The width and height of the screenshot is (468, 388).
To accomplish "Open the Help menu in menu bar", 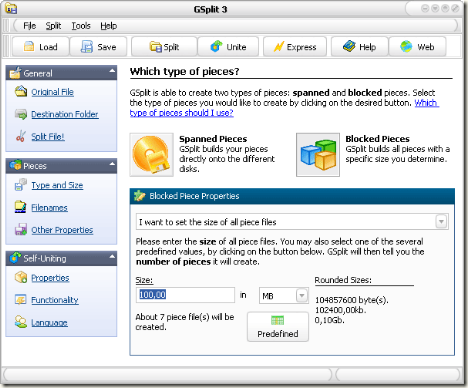I will click(x=109, y=26).
